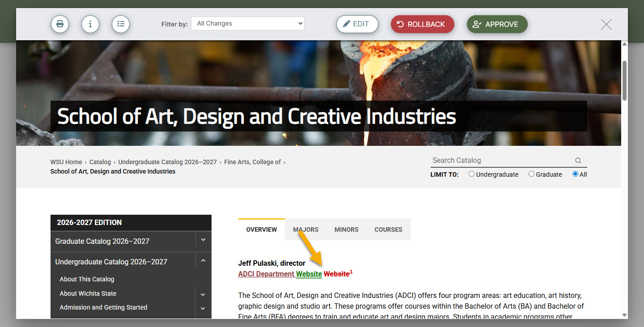Open the WSU Home breadcrumb link
Screen dimensions: 644x327
pyautogui.click(x=66, y=162)
